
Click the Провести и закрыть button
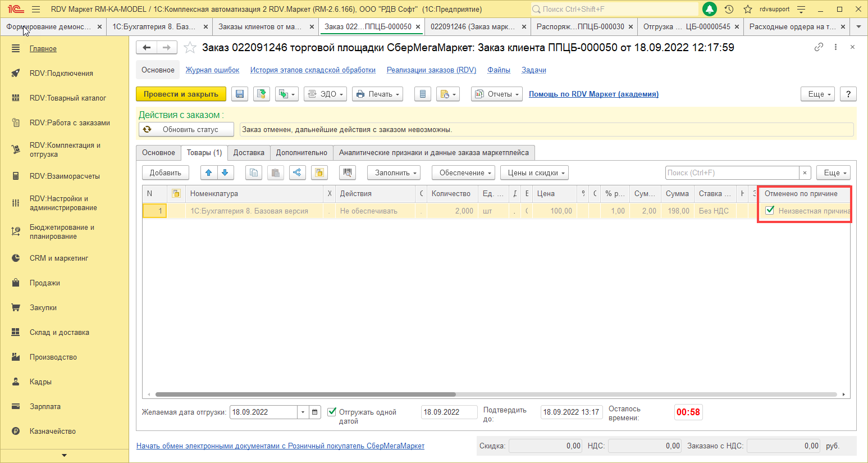click(181, 94)
